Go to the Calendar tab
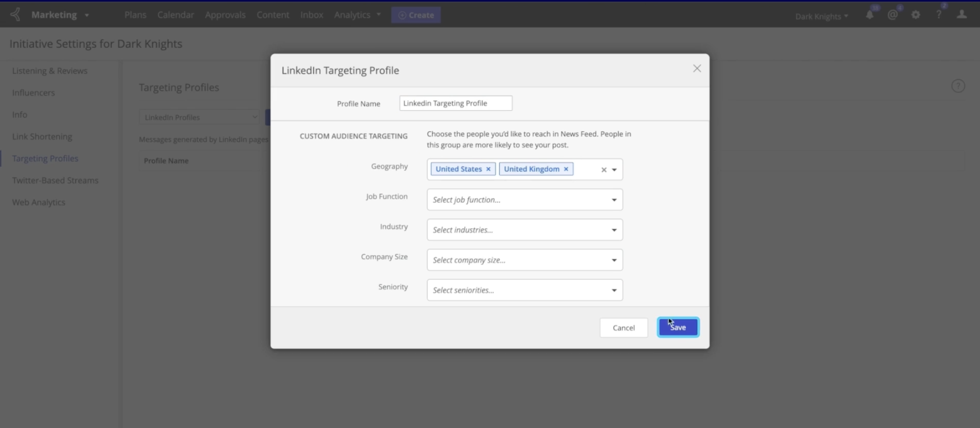 click(175, 15)
